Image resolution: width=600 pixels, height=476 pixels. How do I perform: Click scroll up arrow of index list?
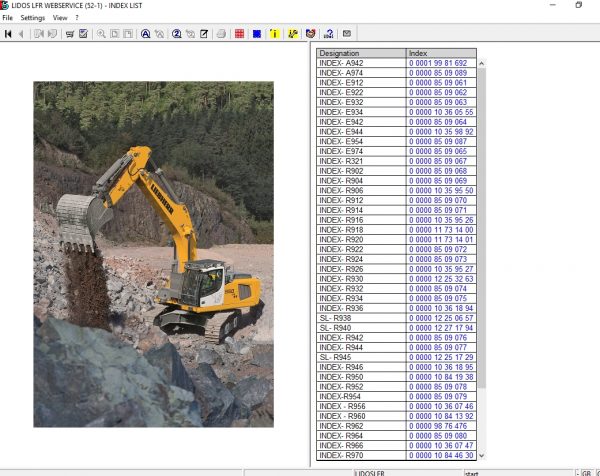coord(481,63)
